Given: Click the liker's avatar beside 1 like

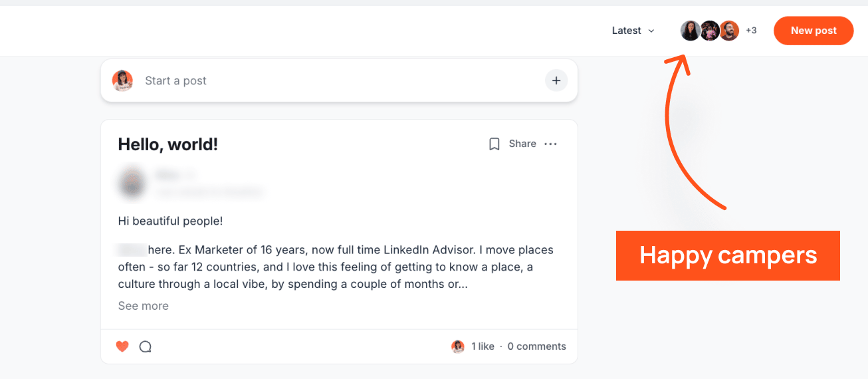Looking at the screenshot, I should [458, 346].
